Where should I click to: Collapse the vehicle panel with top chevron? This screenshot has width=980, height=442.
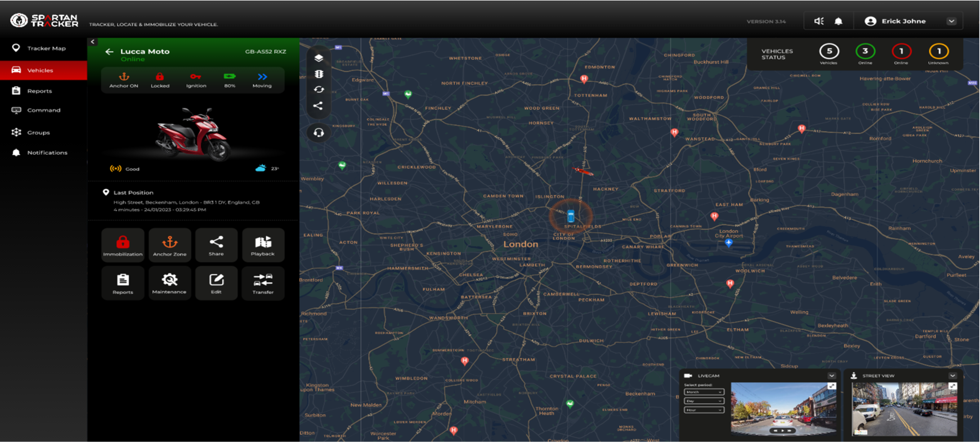pos(92,42)
